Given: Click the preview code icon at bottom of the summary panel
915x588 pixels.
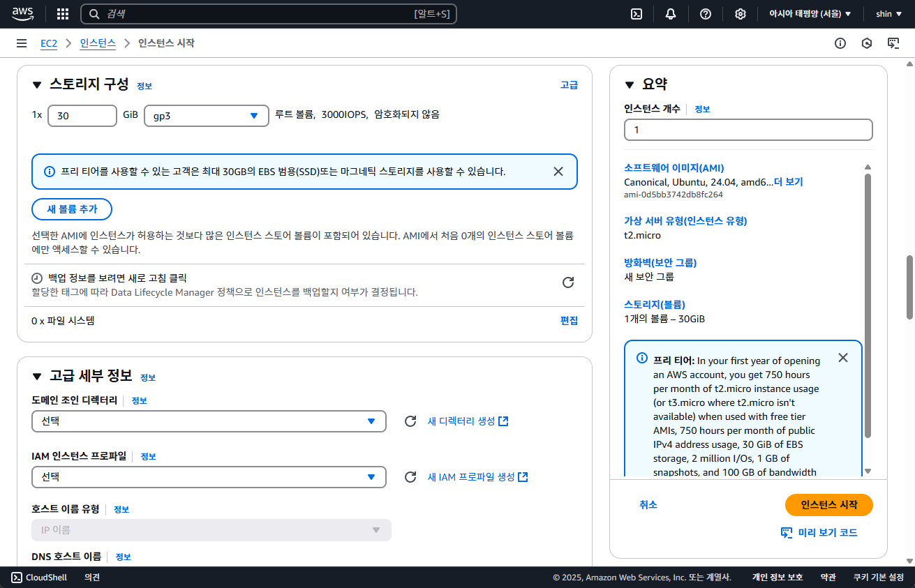Looking at the screenshot, I should point(787,533).
